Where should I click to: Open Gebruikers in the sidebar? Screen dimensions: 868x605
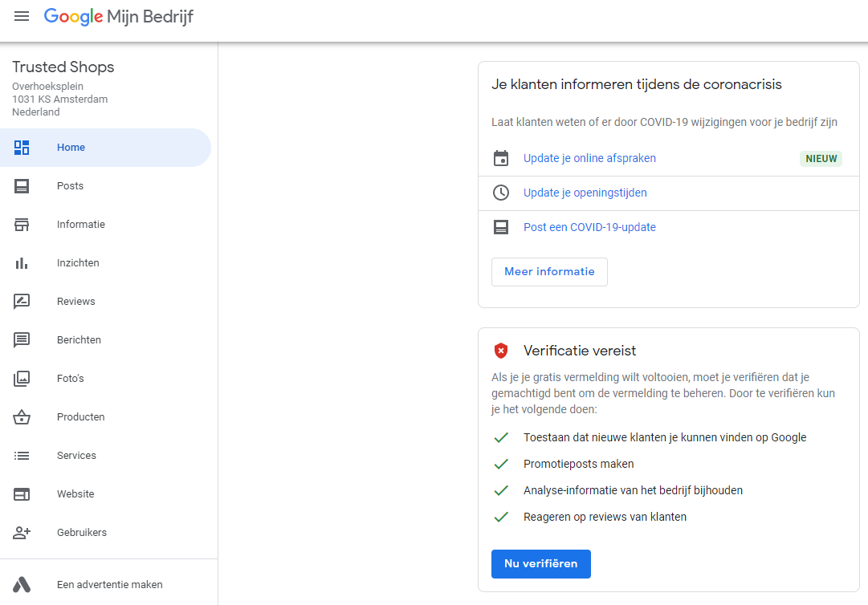(x=105, y=533)
